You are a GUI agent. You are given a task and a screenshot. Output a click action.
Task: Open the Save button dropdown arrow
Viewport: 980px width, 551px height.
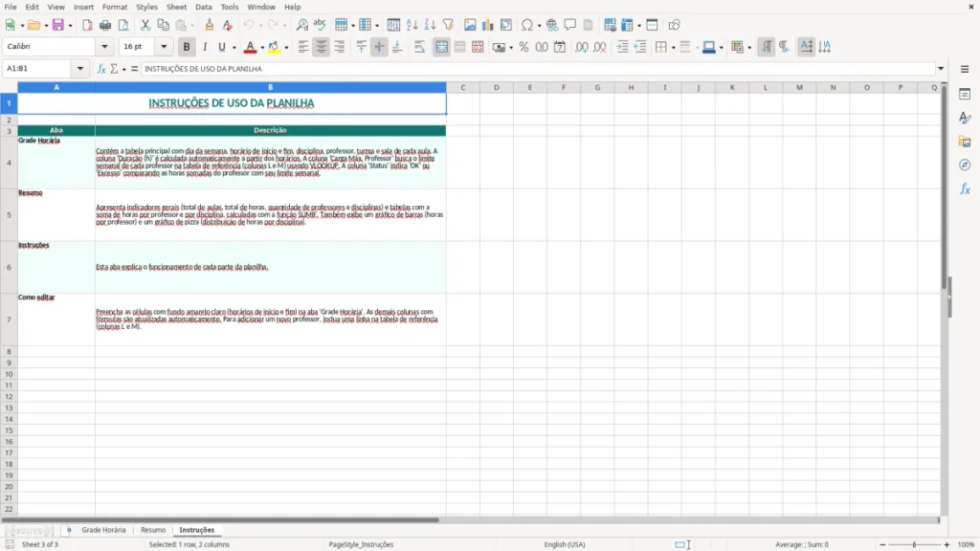(x=70, y=26)
